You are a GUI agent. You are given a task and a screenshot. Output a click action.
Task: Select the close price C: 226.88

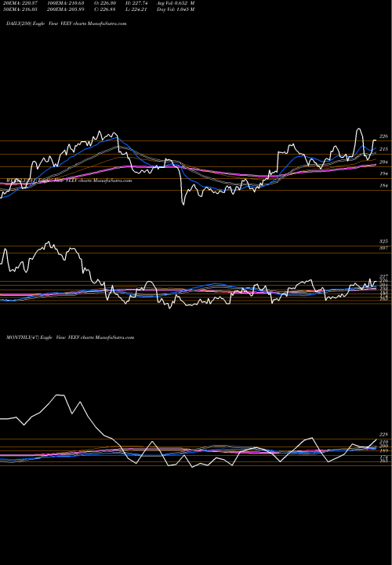(105, 9)
